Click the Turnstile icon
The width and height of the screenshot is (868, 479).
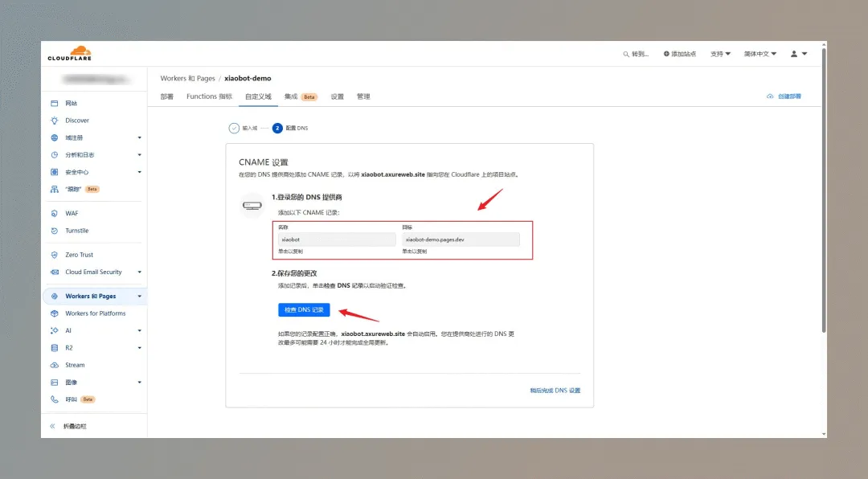click(55, 231)
